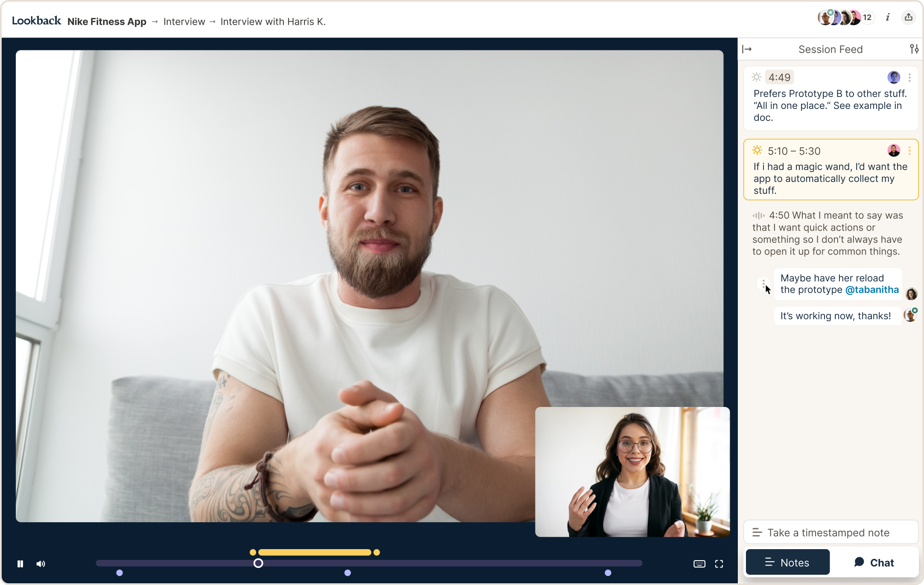The height and width of the screenshot is (585, 924).
Task: Click the transcript waveform icon at 4:50
Action: tap(759, 216)
